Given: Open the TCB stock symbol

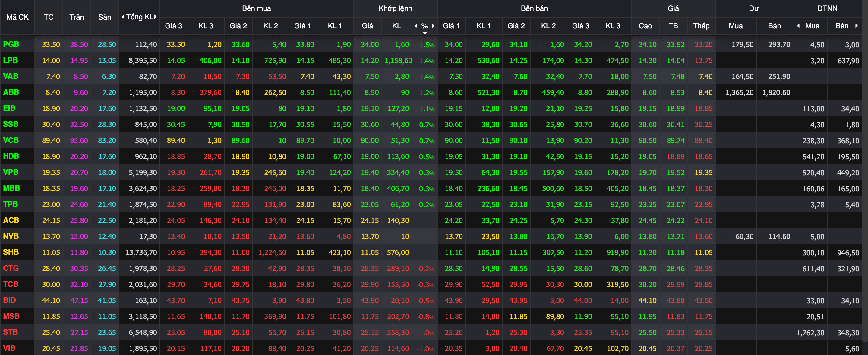Looking at the screenshot, I should [11, 284].
